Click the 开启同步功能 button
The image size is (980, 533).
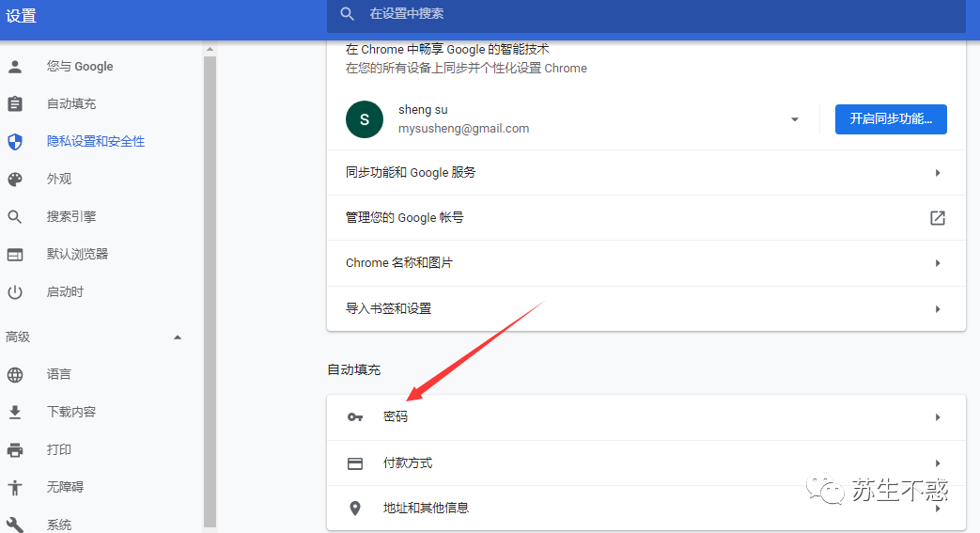point(891,118)
